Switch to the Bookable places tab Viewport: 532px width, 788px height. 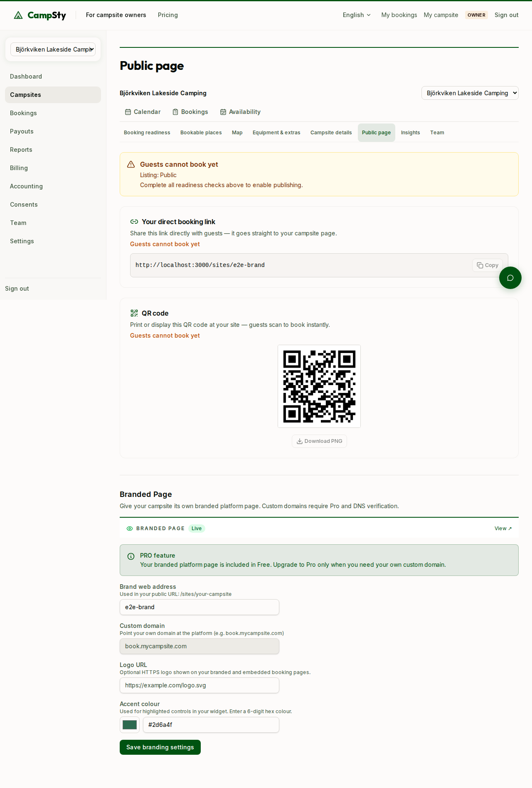click(201, 133)
